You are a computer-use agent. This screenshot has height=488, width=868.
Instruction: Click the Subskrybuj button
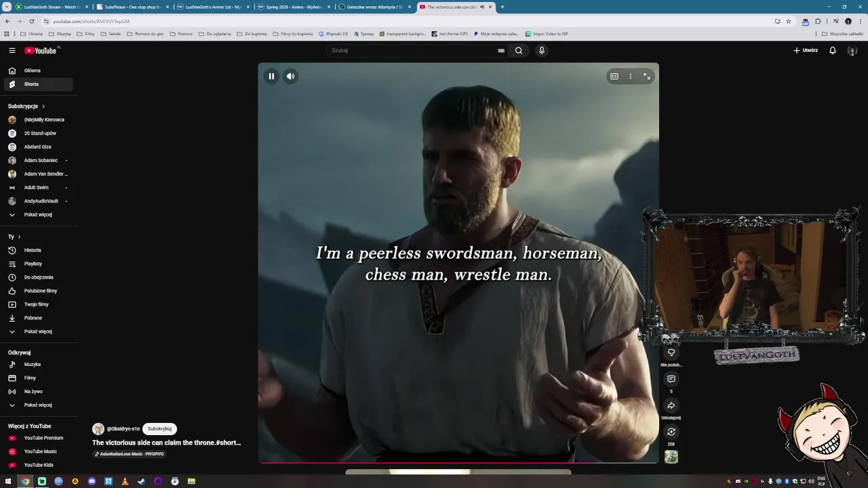(159, 429)
